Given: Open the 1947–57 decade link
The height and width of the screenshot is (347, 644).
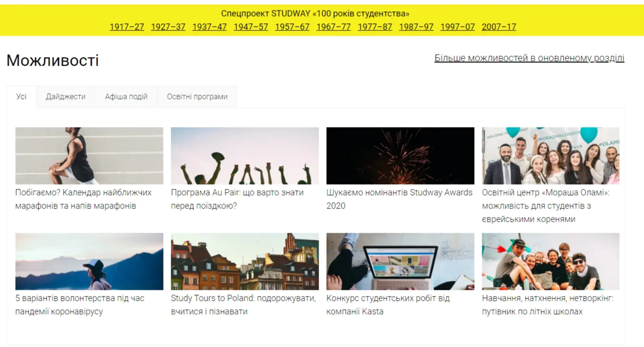Looking at the screenshot, I should pos(251,27).
